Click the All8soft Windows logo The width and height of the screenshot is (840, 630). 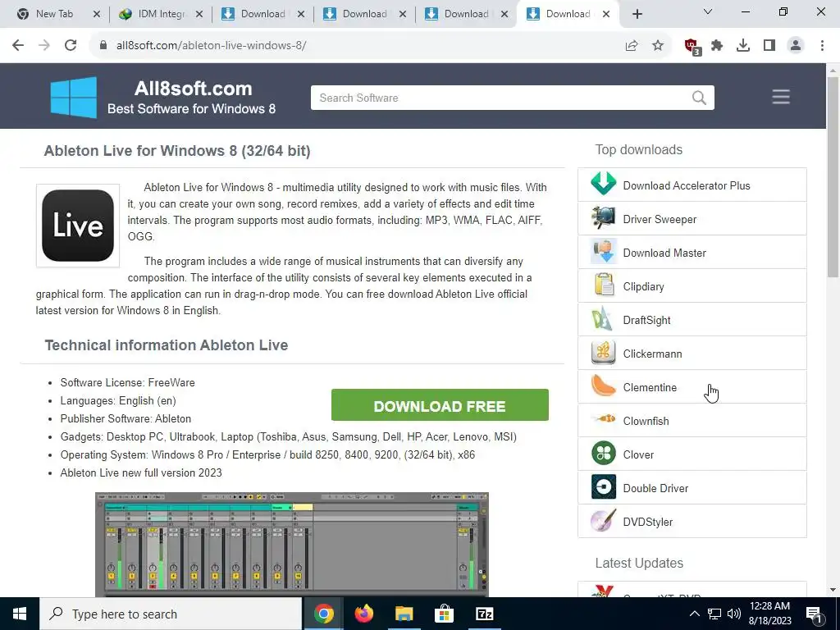[x=74, y=98]
